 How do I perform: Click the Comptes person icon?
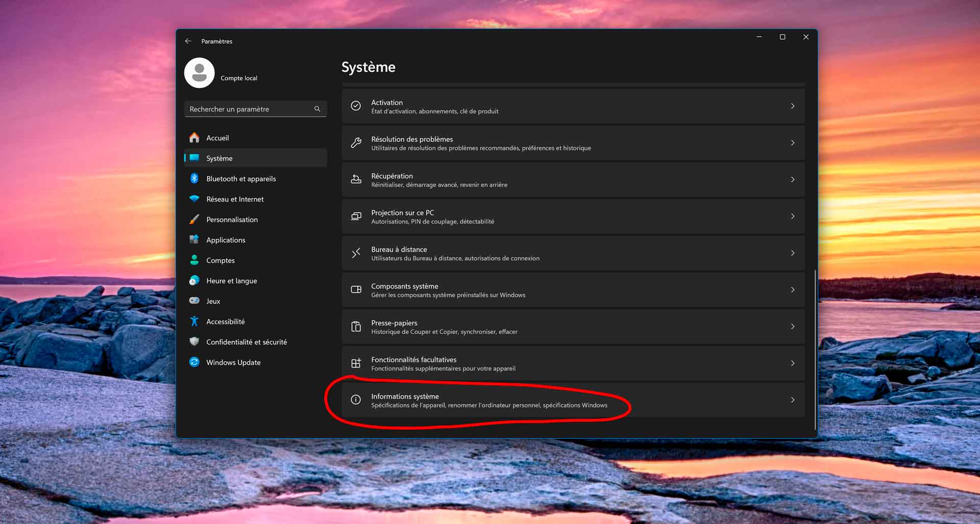194,260
